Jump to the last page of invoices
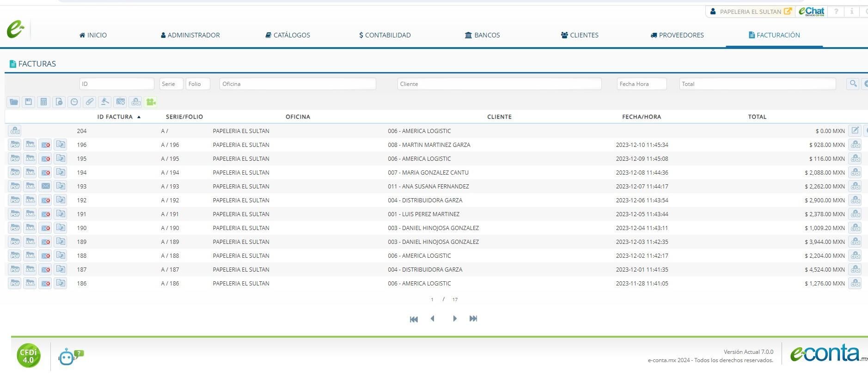The image size is (868, 376). click(473, 319)
